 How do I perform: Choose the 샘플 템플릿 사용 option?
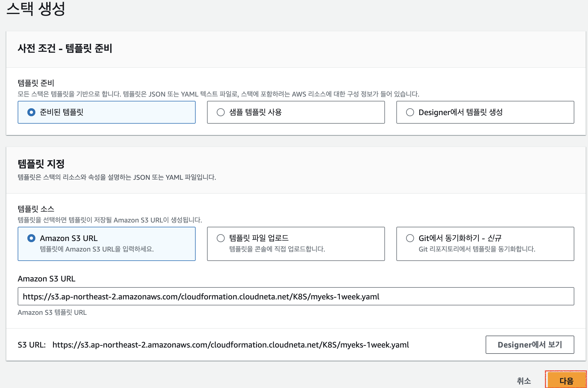point(221,112)
